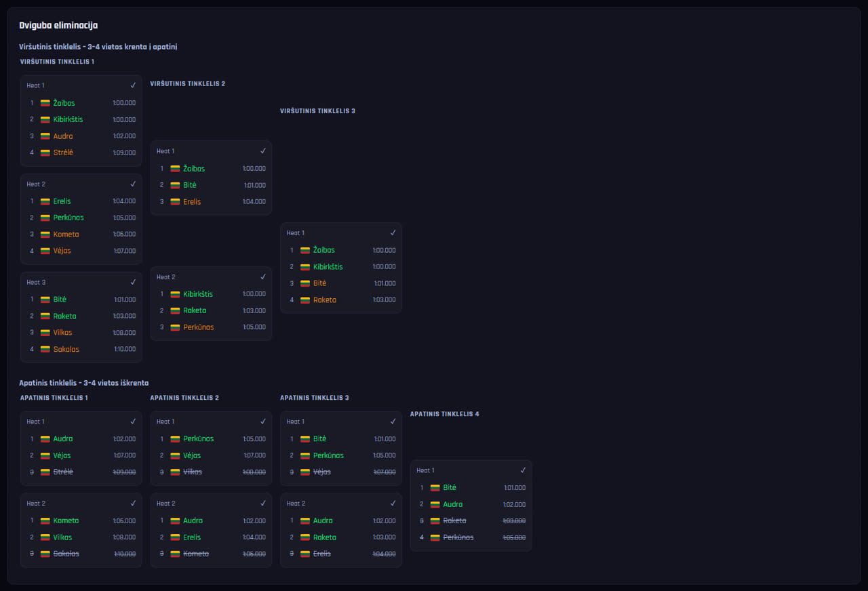Viewport: 868px width, 591px height.
Task: Click the VIRŠUTINIS TINKLELIS 2 column label
Action: [187, 84]
